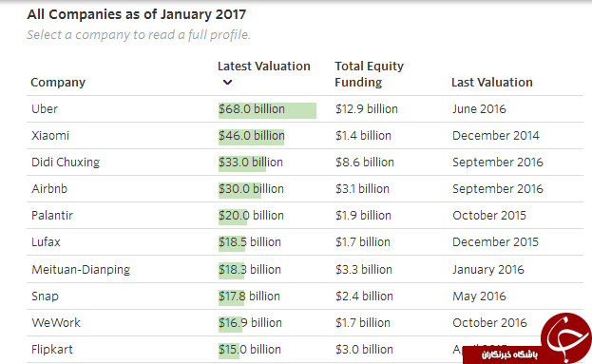Click Uber's $12.9 billion funding cell

point(367,109)
